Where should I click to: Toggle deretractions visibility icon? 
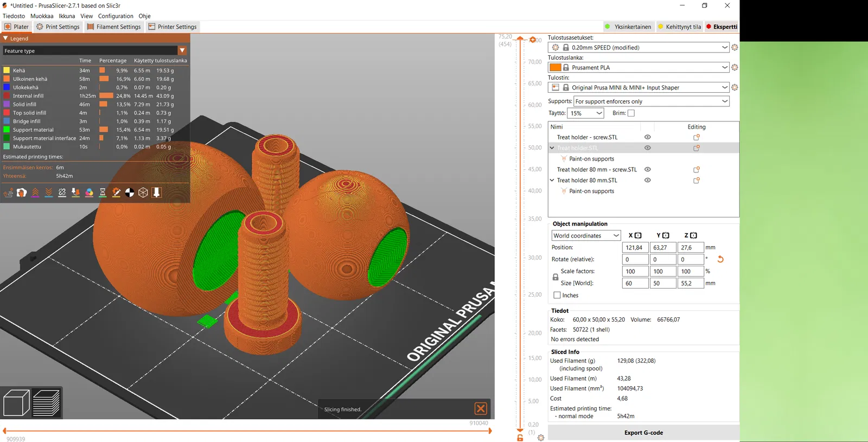click(x=49, y=193)
